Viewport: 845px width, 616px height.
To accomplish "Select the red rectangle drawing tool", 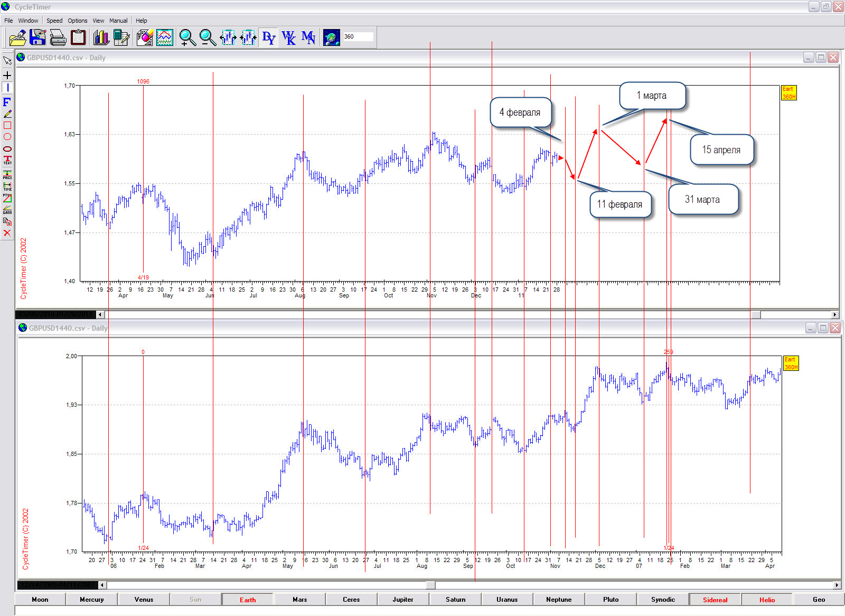I will click(7, 125).
